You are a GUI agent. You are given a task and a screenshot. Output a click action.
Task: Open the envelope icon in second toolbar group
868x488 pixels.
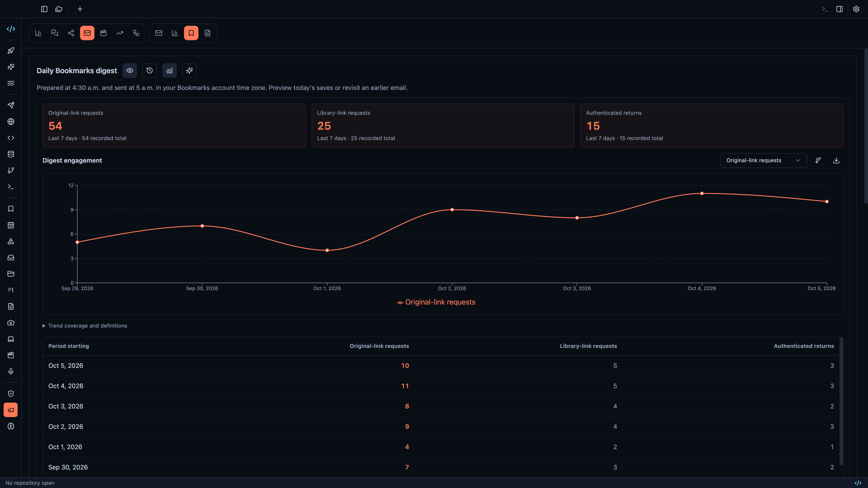[x=159, y=33]
